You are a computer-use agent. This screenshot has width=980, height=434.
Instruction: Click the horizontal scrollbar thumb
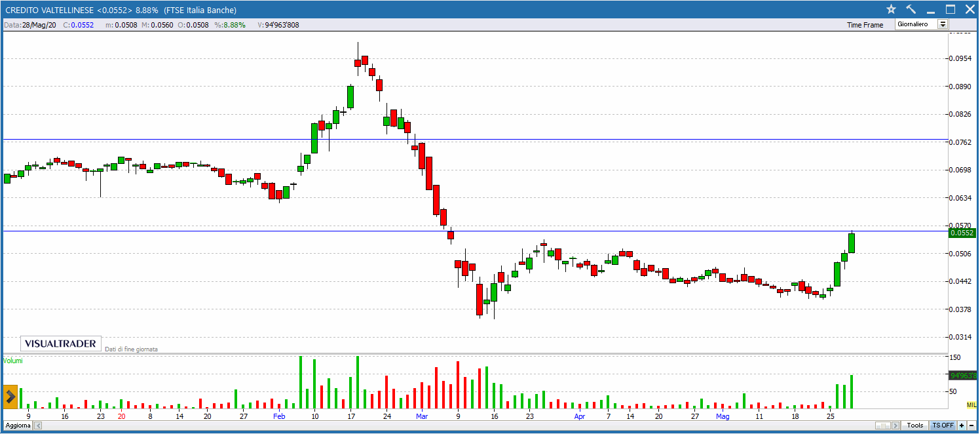pos(883,425)
